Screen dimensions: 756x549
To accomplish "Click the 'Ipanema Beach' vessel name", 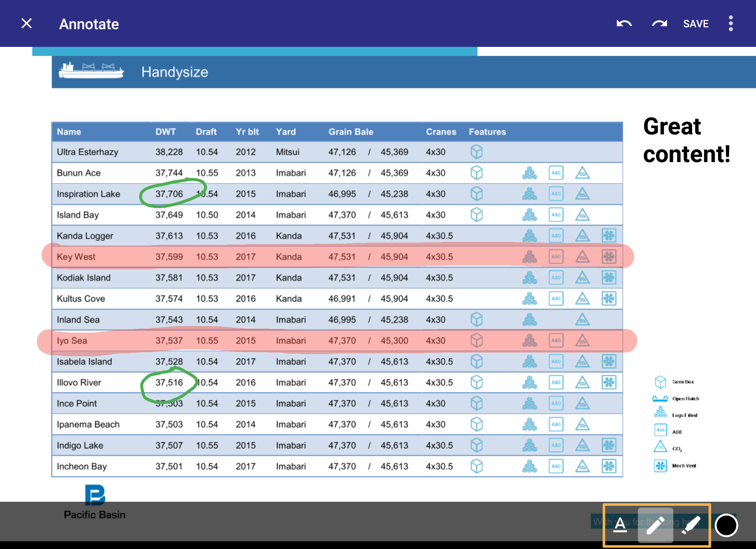I will coord(88,425).
